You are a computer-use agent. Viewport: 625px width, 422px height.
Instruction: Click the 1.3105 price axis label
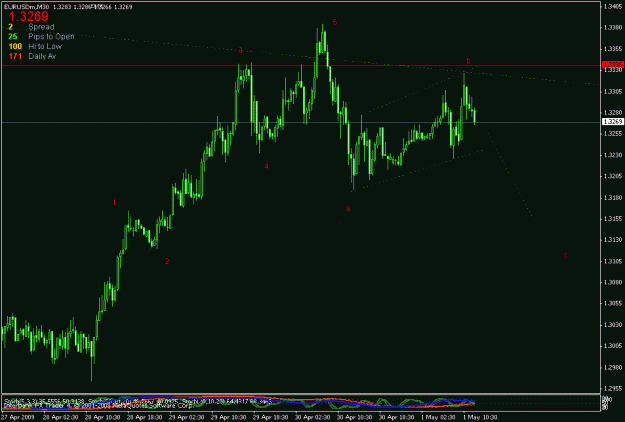[x=613, y=261]
